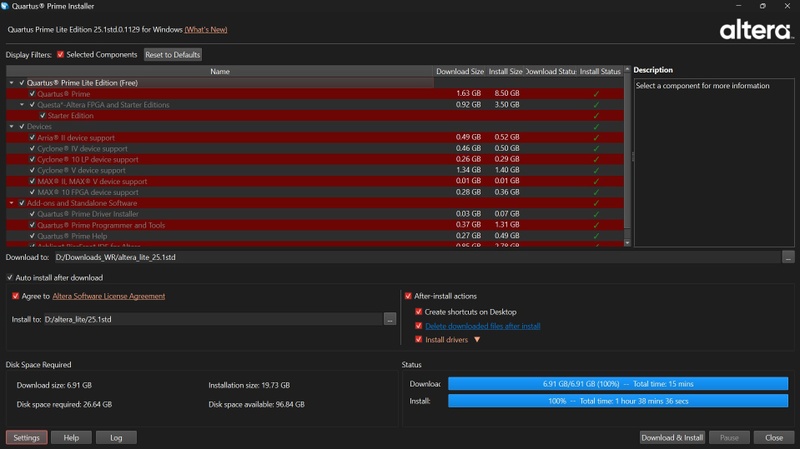Click install status checkmark for Quartus Prime row
Image resolution: width=800 pixels, height=449 pixels.
point(596,94)
